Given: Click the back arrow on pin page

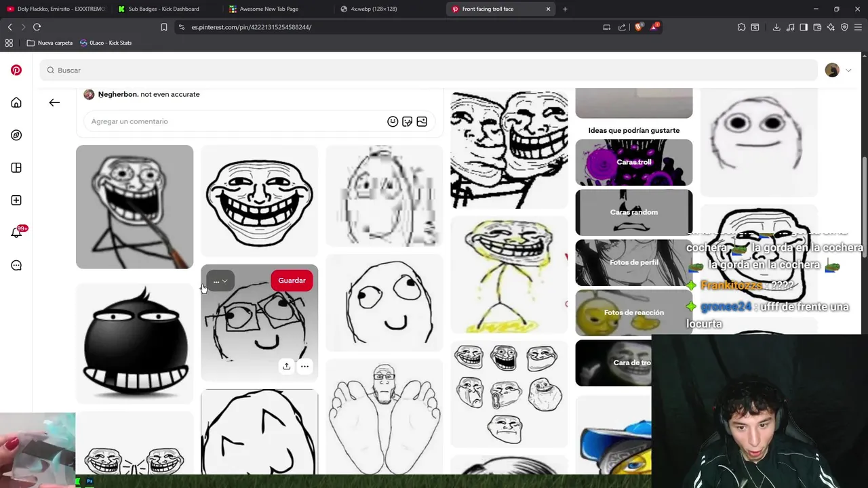Looking at the screenshot, I should [x=54, y=102].
